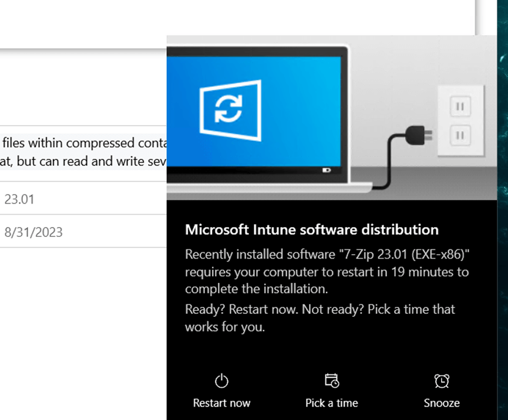Click the Snooze alarm clock icon
508x420 pixels.
tap(442, 381)
